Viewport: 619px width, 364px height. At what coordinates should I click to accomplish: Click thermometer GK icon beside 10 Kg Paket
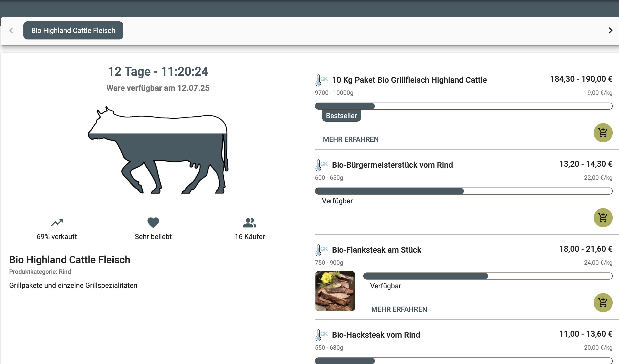[322, 80]
